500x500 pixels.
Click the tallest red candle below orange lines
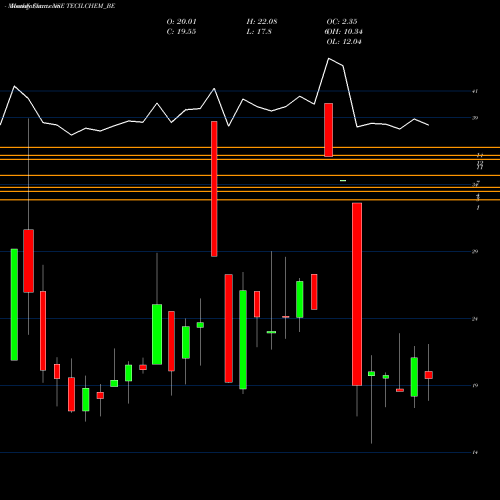357,294
